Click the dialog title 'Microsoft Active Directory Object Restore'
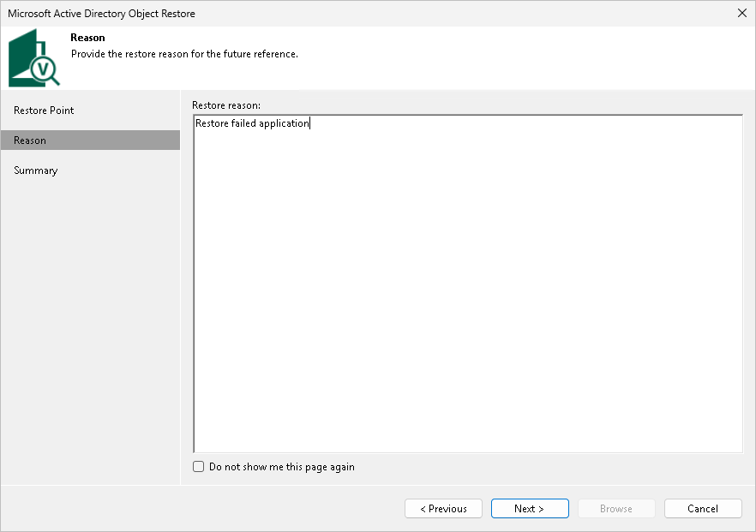Screen dimensions: 756x532 [x=101, y=14]
